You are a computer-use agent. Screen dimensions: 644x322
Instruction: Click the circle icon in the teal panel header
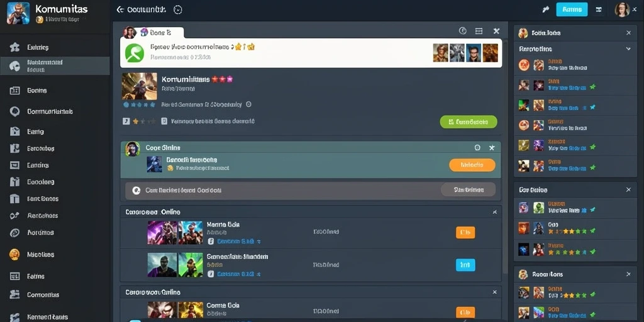(x=477, y=147)
